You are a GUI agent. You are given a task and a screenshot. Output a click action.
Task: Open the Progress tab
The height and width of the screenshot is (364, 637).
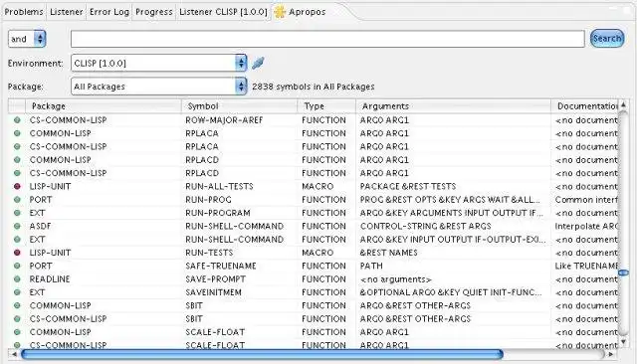154,12
